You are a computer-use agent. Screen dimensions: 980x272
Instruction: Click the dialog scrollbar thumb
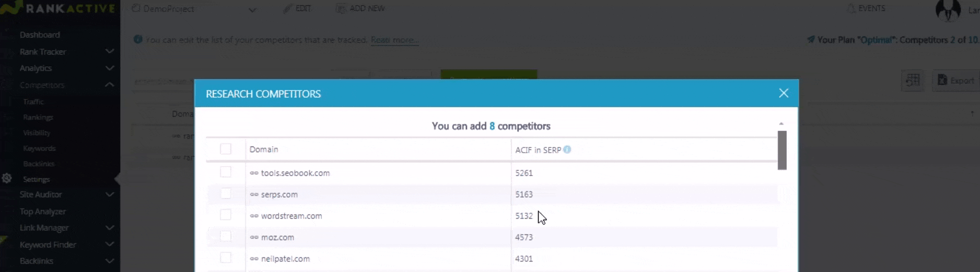pyautogui.click(x=782, y=150)
